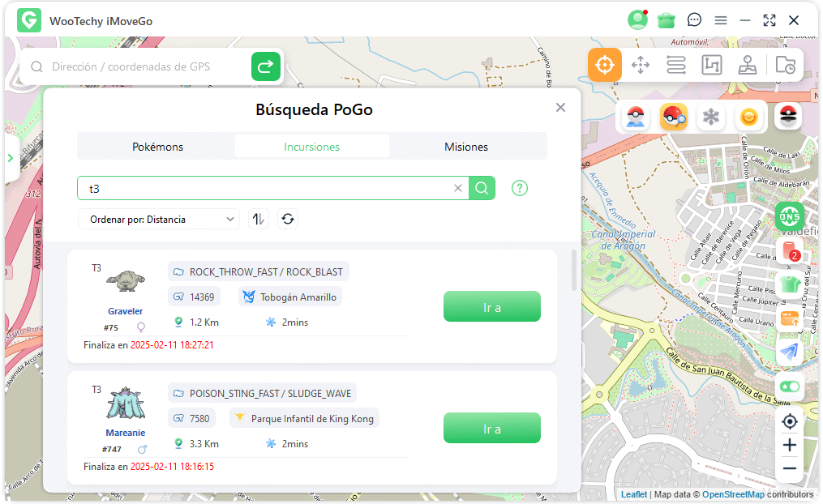
Task: Toggle the Pokémon map pin filter
Action: [x=635, y=116]
